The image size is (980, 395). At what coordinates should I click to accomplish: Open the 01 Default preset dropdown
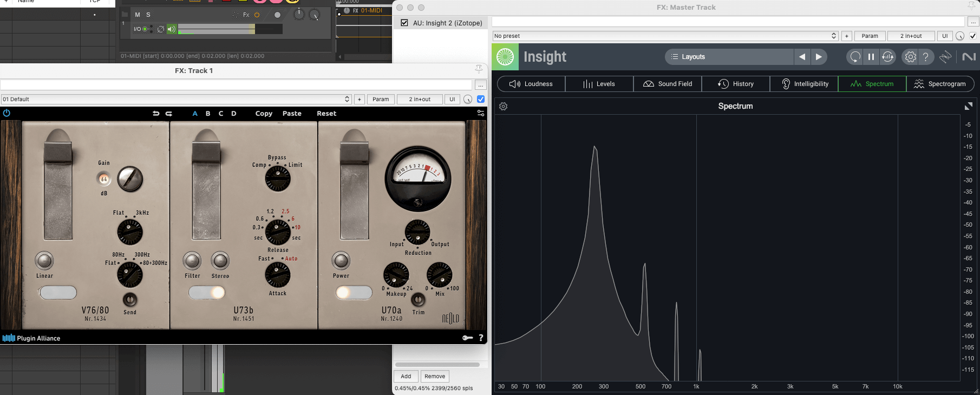[x=176, y=99]
